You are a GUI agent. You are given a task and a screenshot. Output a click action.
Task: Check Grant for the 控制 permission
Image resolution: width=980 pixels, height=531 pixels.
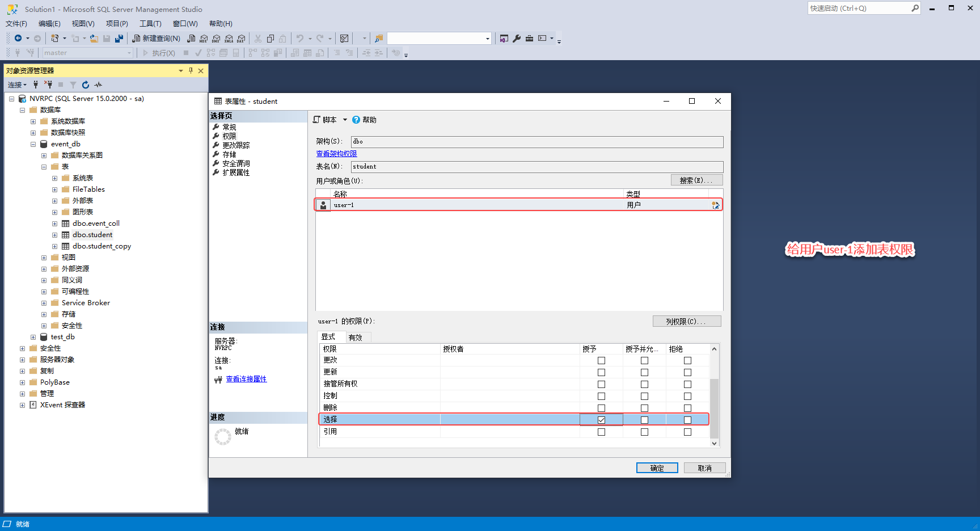(x=601, y=397)
